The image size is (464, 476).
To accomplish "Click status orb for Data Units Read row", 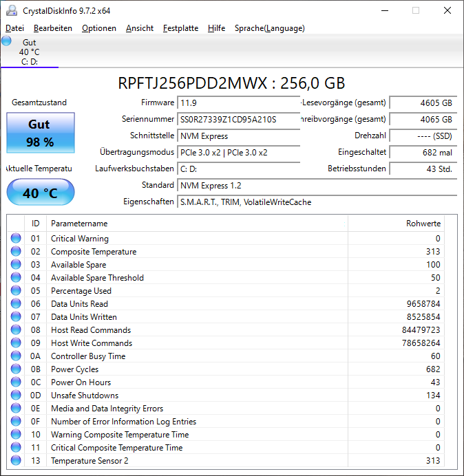I will pyautogui.click(x=16, y=303).
